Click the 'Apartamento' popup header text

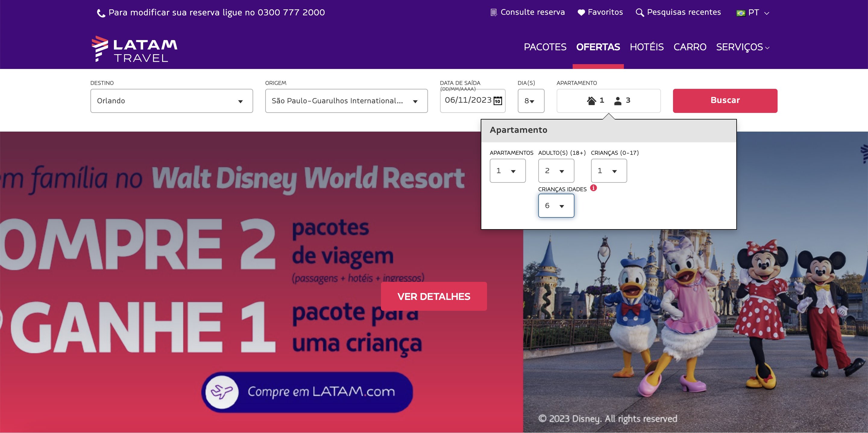[518, 130]
